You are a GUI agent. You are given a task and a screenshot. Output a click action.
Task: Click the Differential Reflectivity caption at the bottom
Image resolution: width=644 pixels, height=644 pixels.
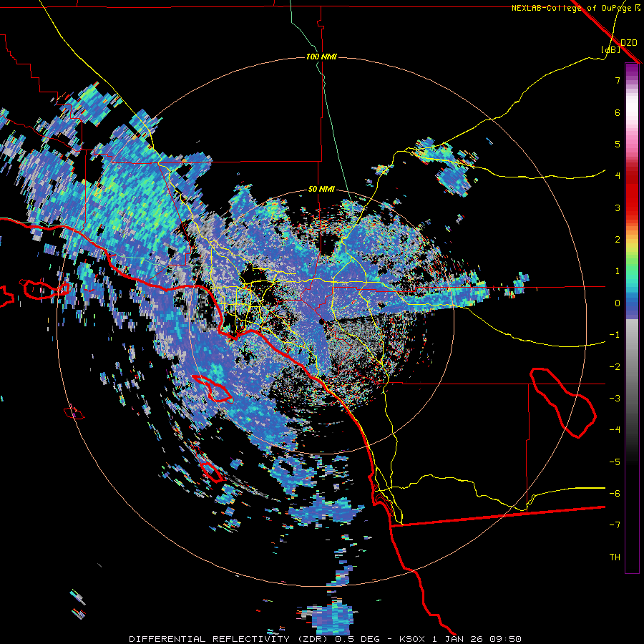pyautogui.click(x=325, y=639)
